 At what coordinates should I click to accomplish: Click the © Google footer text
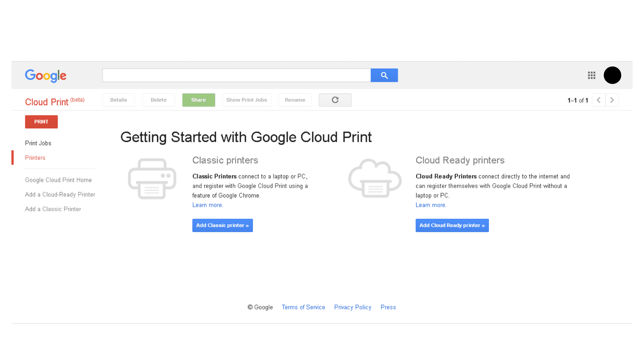tap(260, 307)
